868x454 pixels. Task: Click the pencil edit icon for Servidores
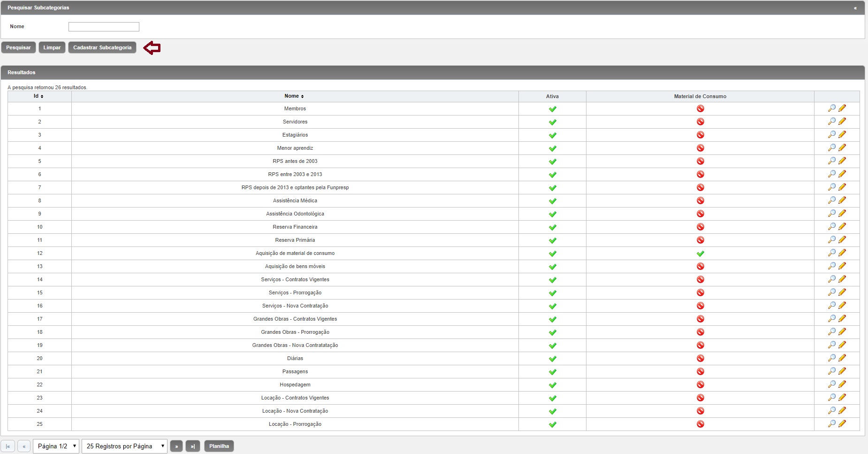[x=842, y=122]
